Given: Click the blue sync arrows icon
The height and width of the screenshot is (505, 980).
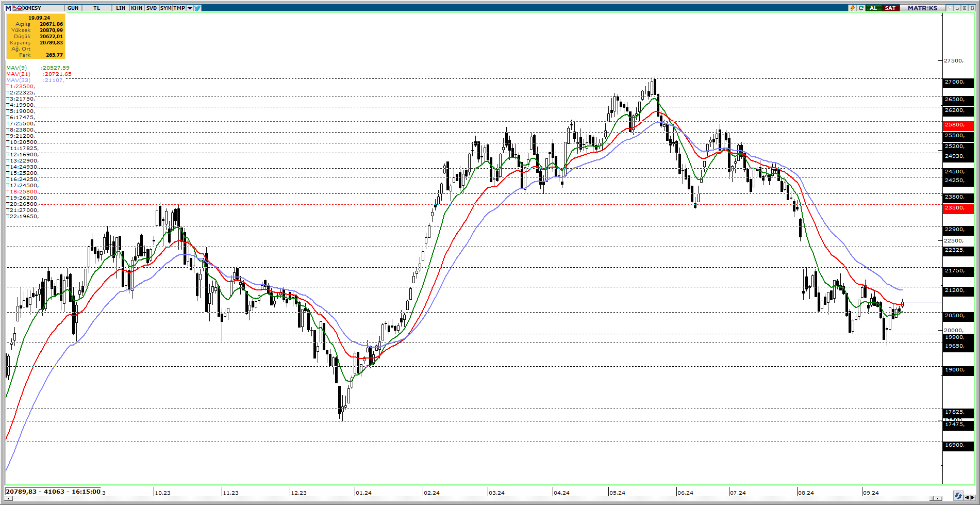Looking at the screenshot, I should click(x=957, y=496).
